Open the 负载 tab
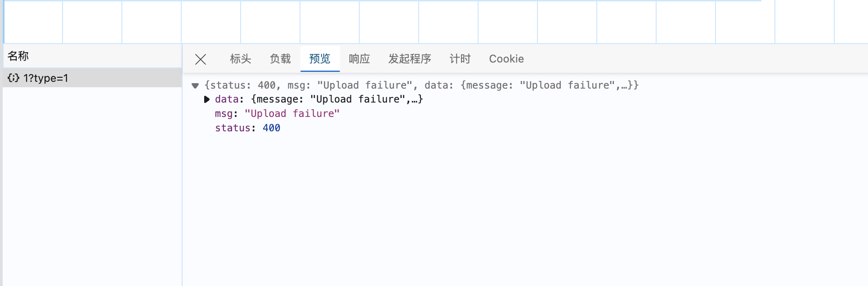 (x=280, y=59)
